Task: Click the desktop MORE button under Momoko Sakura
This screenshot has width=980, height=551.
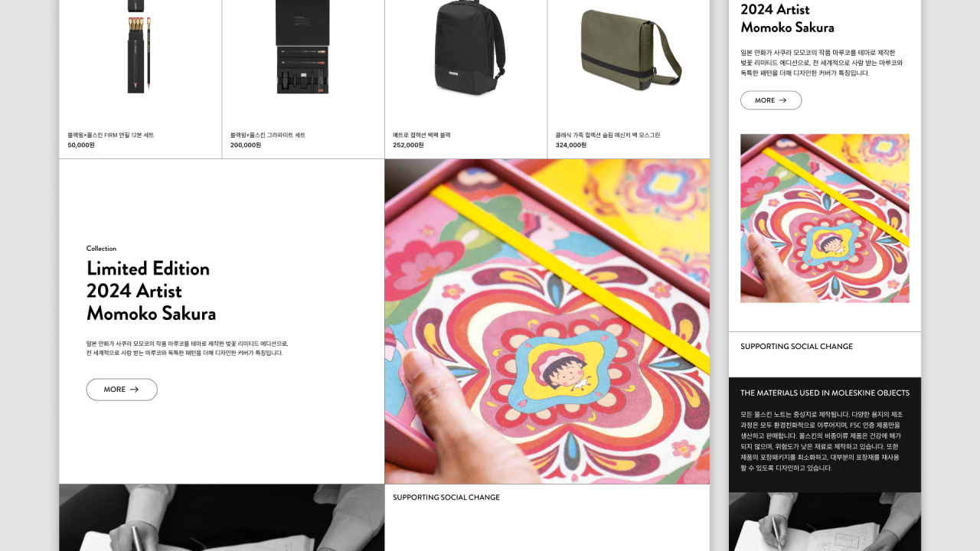Action: pos(122,390)
